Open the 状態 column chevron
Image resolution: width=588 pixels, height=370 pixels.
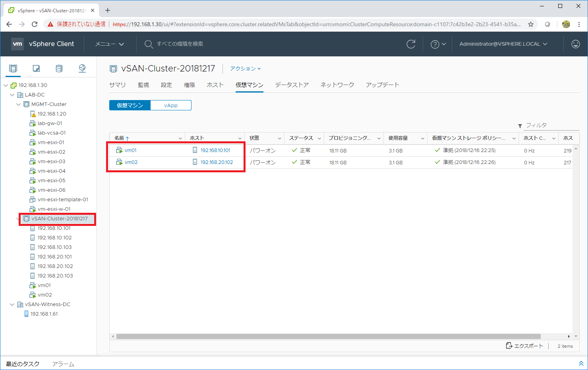coord(280,139)
